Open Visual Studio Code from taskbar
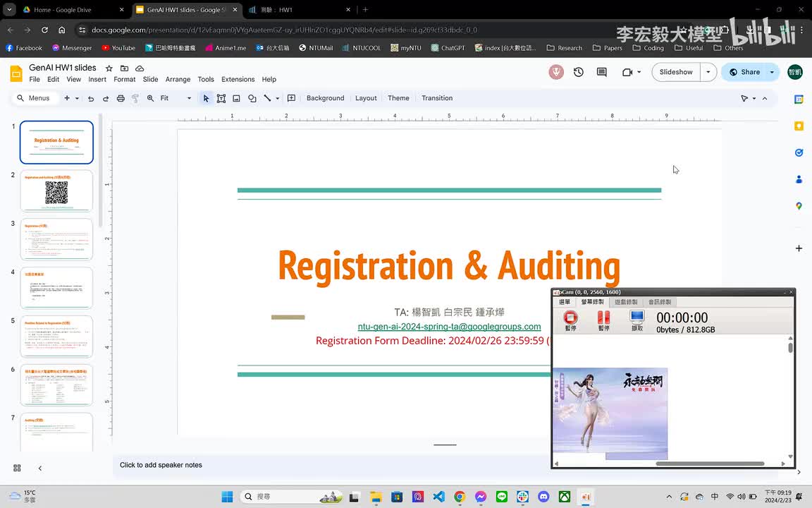Viewport: 812px width, 508px height. click(x=438, y=497)
